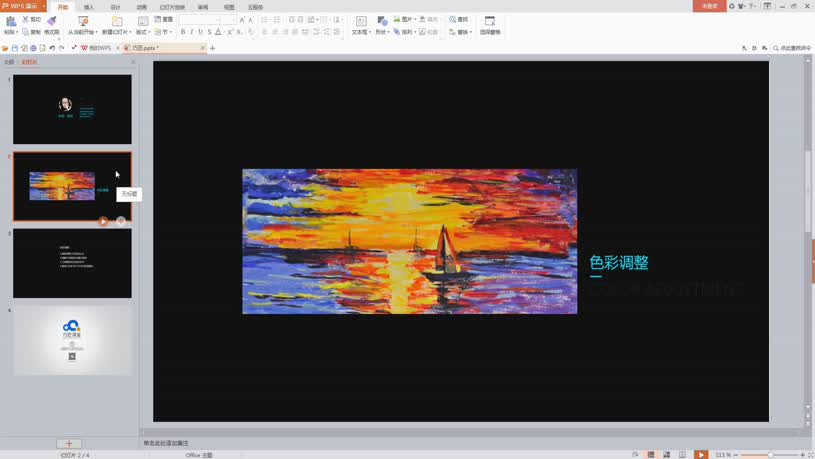Viewport: 815px width, 459px height.
Task: Switch to the Animation ribbon tab
Action: (141, 7)
